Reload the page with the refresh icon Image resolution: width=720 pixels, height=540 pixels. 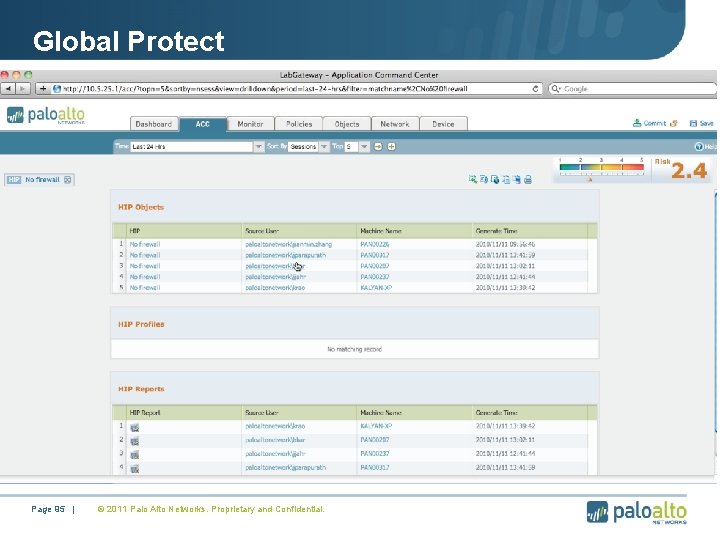(x=535, y=89)
